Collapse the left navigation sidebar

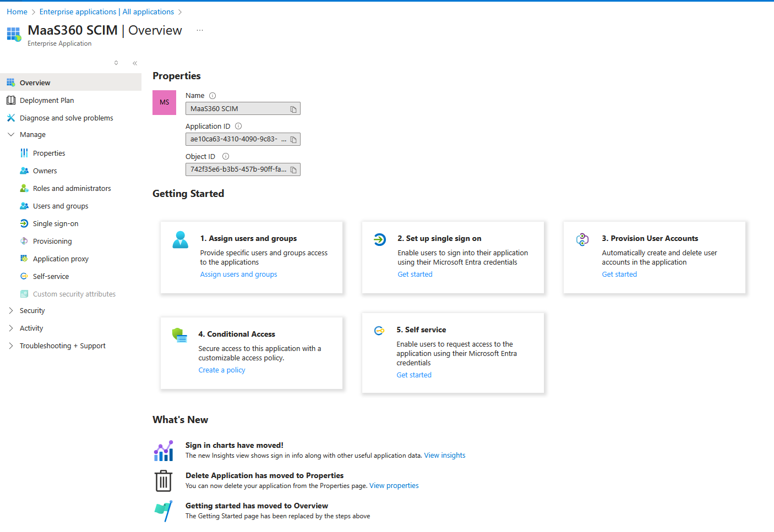click(135, 63)
